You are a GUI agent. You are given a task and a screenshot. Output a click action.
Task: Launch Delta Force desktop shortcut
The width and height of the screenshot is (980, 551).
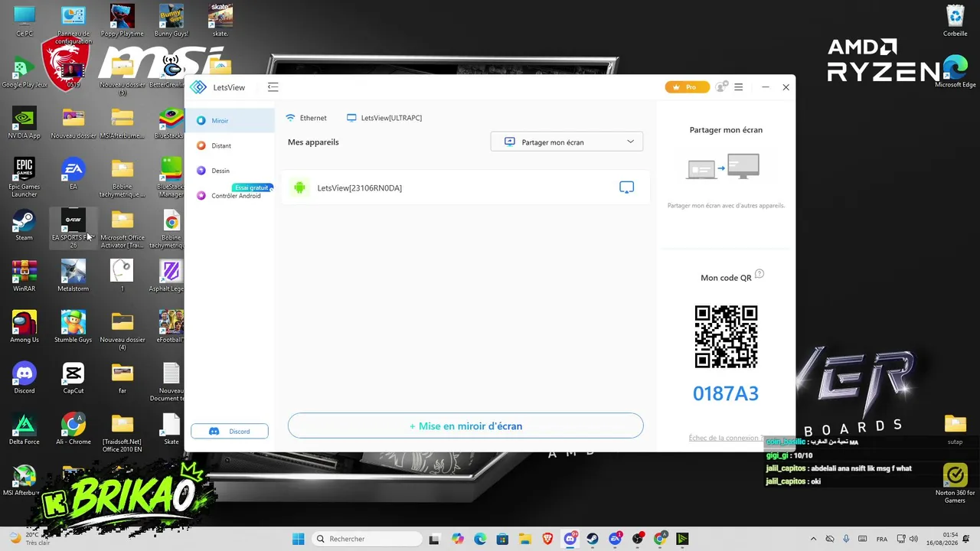coord(24,429)
